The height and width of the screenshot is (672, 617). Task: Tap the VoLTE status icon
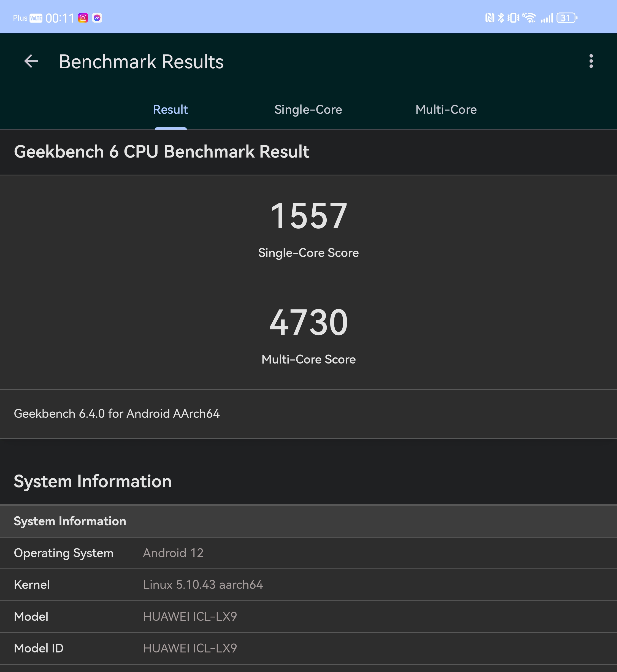tap(36, 18)
